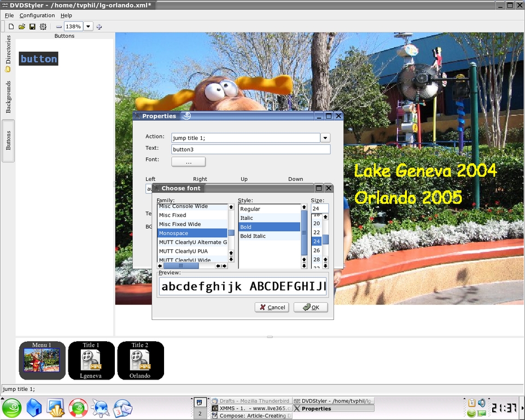
Task: Select the Title 2 Orlando video icon
Action: click(x=140, y=360)
